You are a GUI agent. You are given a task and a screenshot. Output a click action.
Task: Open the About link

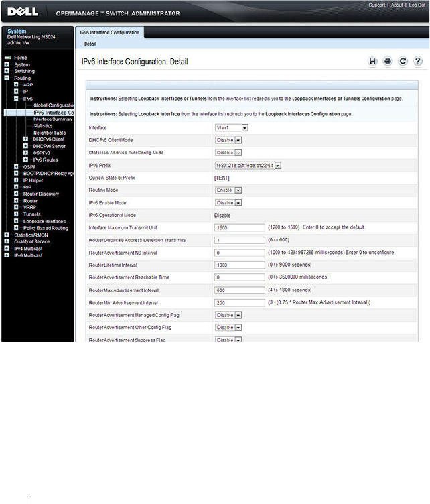click(x=397, y=5)
